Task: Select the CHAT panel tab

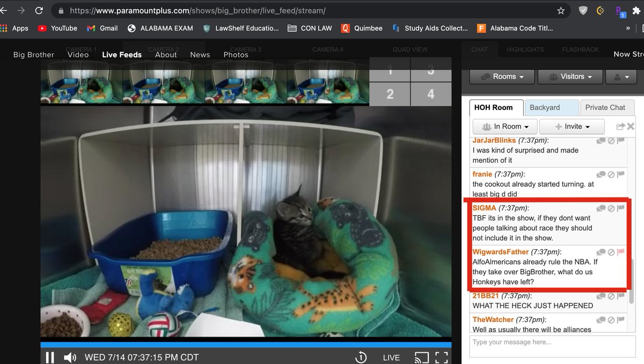Action: point(480,49)
